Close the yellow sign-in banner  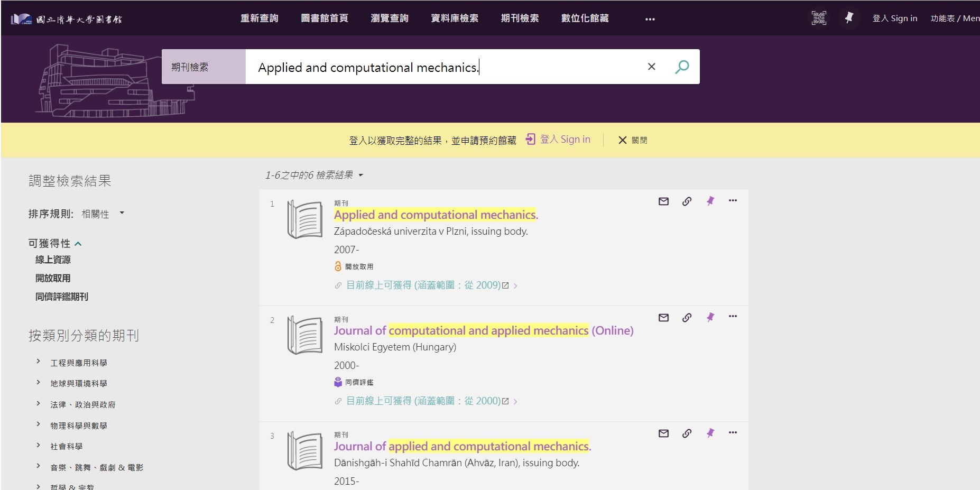coord(632,140)
